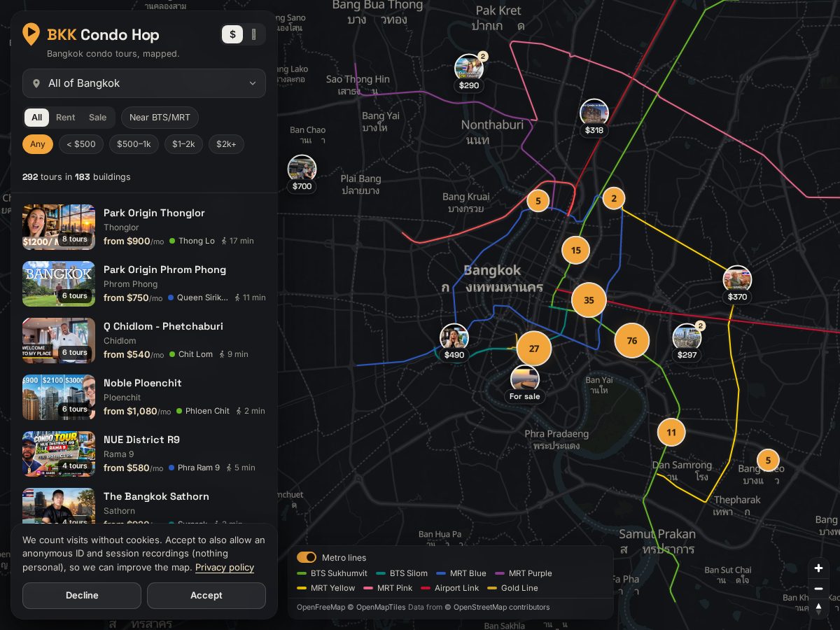This screenshot has width=840, height=630.
Task: Open the $490 map marker
Action: (454, 343)
